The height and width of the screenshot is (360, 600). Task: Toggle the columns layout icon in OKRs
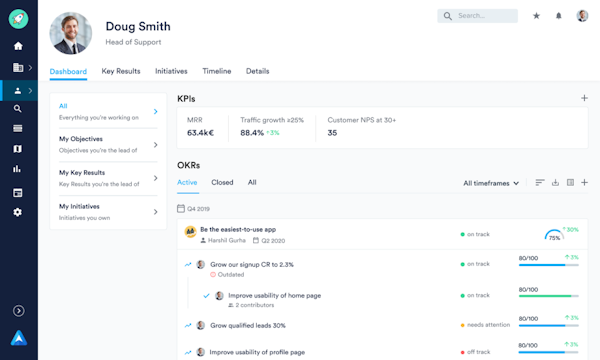click(570, 182)
